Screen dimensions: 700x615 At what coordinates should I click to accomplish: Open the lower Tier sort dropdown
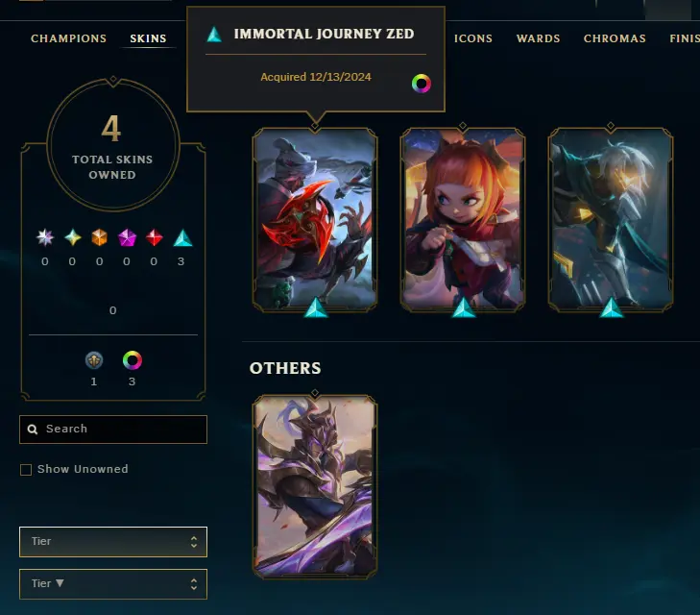pyautogui.click(x=113, y=583)
